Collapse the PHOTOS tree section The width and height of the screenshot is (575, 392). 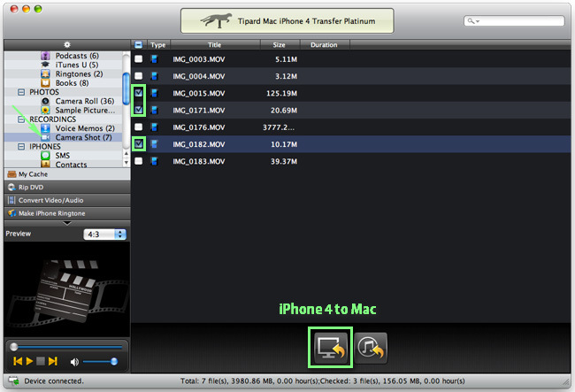click(21, 92)
